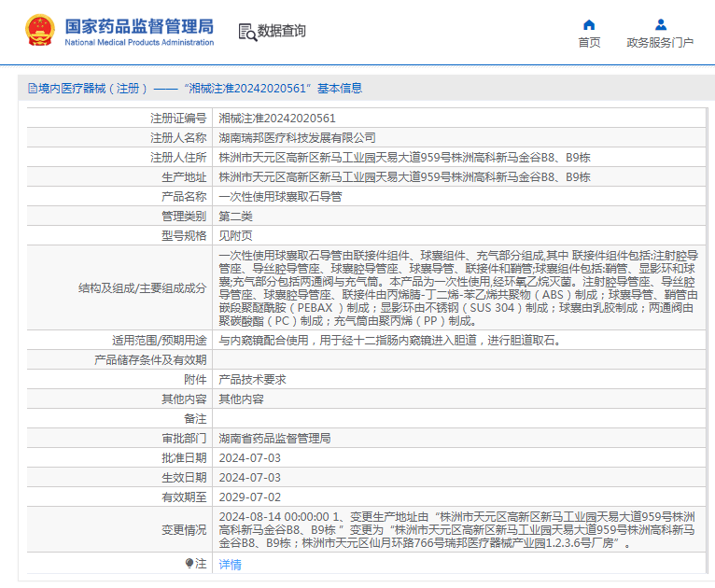Click the user icon above 政务服务门户
This screenshot has height=588, width=715.
pos(660,24)
